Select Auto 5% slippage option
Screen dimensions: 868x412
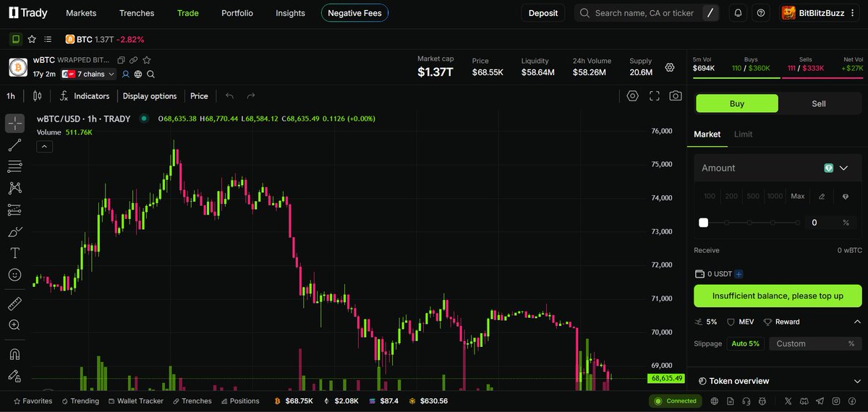746,343
